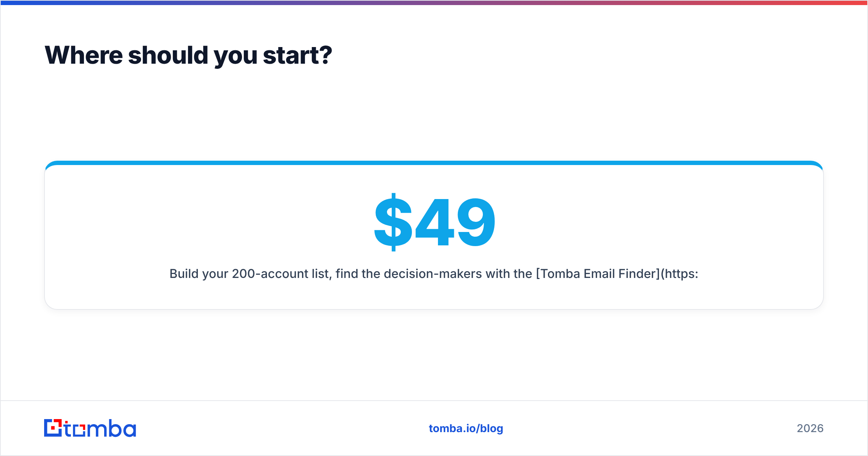Click the word "Where" in the heading
This screenshot has height=456, width=868.
click(x=84, y=55)
